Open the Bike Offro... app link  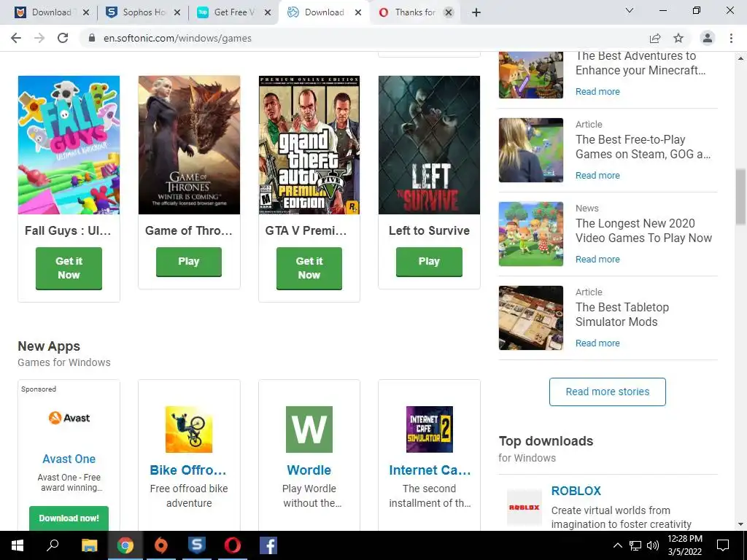tap(188, 470)
